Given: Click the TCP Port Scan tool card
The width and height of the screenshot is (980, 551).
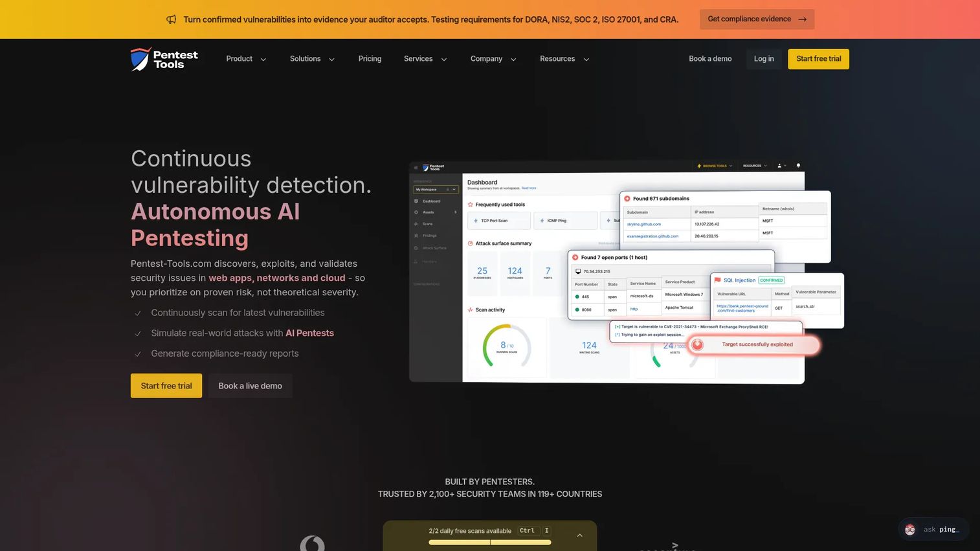Looking at the screenshot, I should (499, 221).
